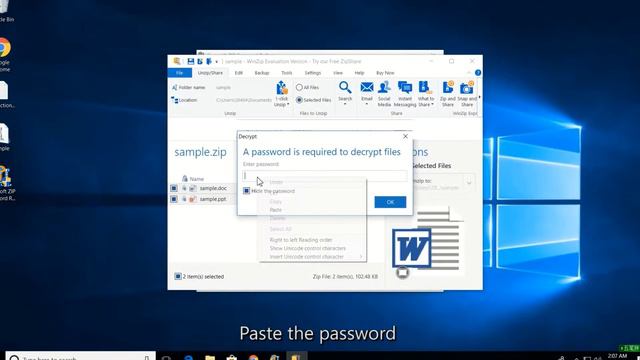This screenshot has width=640, height=360.
Task: Toggle the checkbox for sample.ppt
Action: tap(174, 199)
